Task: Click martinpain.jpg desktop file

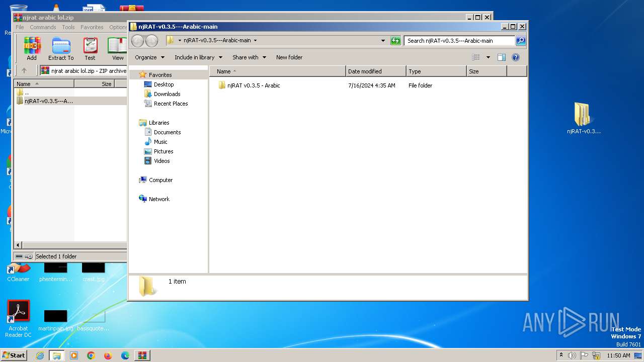Action: pyautogui.click(x=56, y=321)
